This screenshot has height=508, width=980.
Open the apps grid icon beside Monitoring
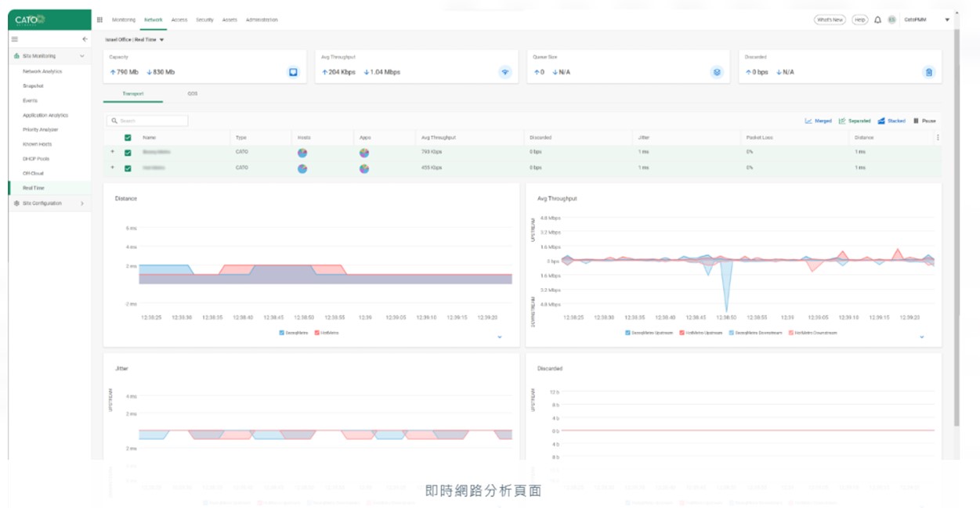(x=99, y=20)
